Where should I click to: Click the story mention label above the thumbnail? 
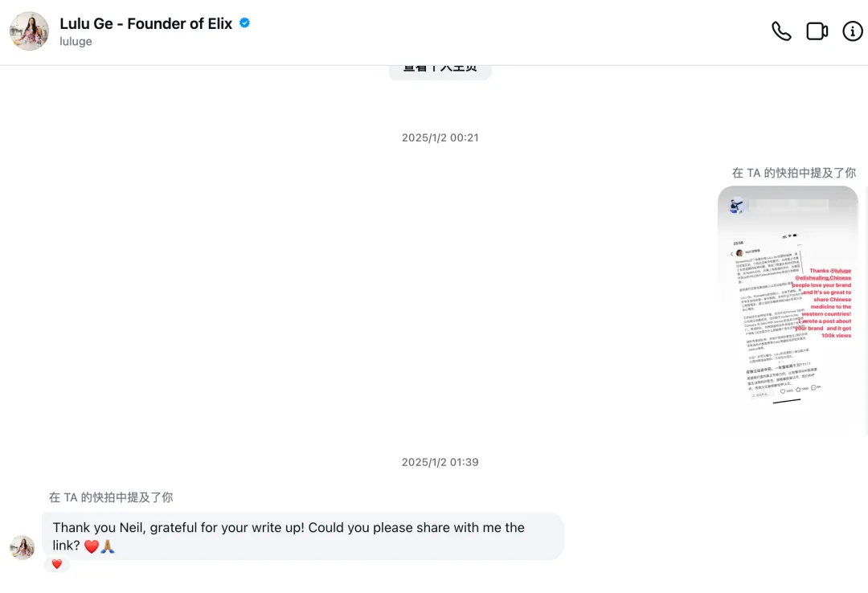point(793,173)
